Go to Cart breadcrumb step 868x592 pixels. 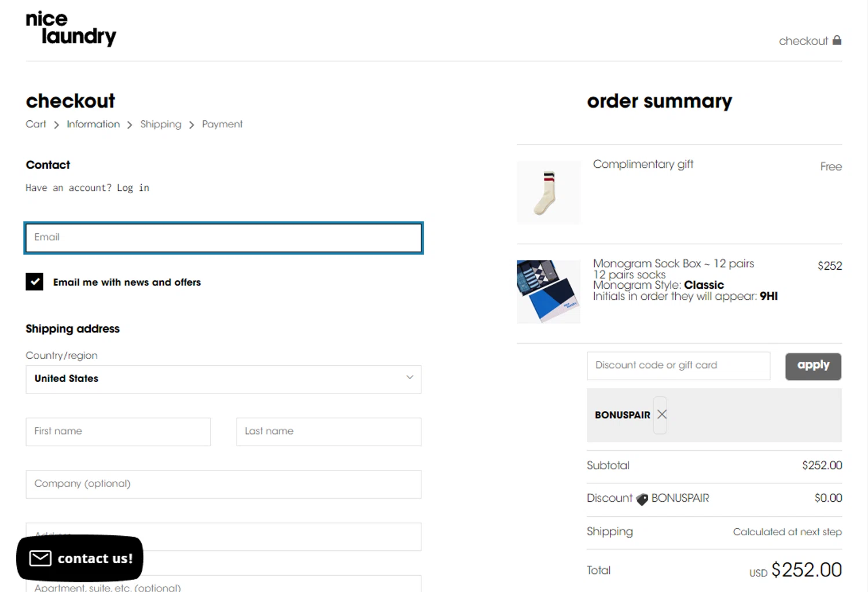pyautogui.click(x=36, y=124)
